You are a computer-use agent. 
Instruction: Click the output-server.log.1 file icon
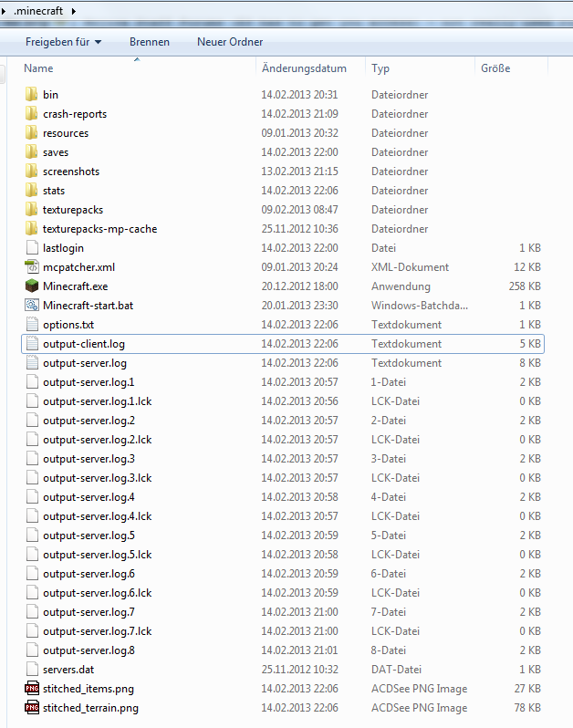pyautogui.click(x=32, y=381)
